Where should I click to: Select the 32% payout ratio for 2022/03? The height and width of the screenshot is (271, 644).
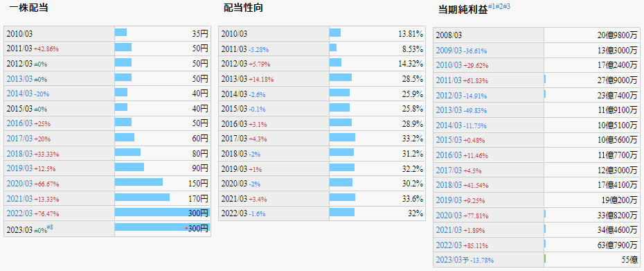pos(415,213)
